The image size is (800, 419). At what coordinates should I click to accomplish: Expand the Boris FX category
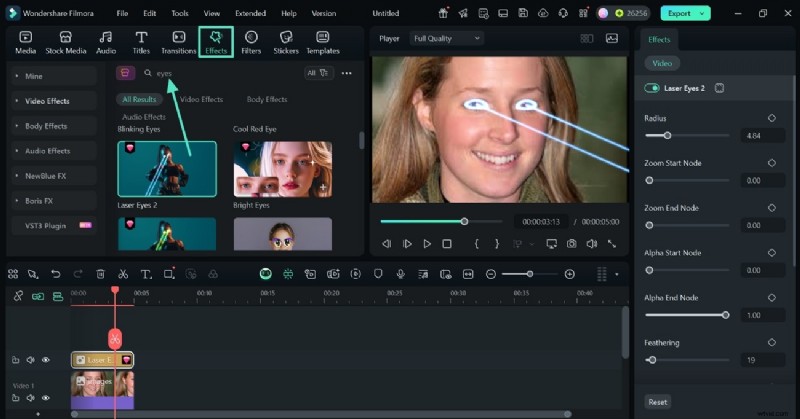tap(54, 201)
